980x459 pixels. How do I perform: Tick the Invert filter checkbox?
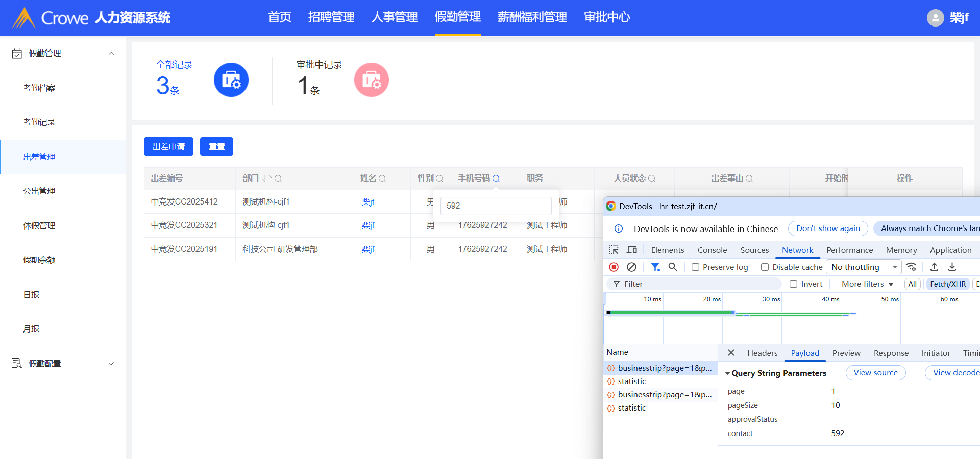pos(793,284)
